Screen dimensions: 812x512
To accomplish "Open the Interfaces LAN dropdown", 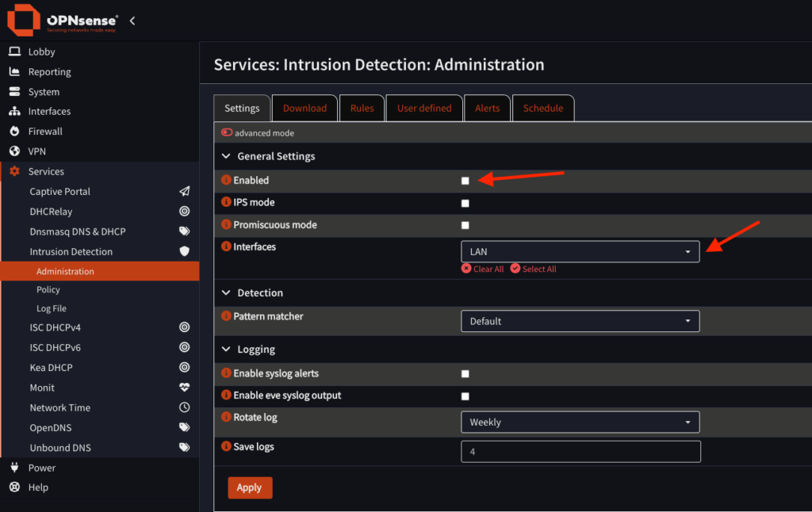I will [x=580, y=251].
